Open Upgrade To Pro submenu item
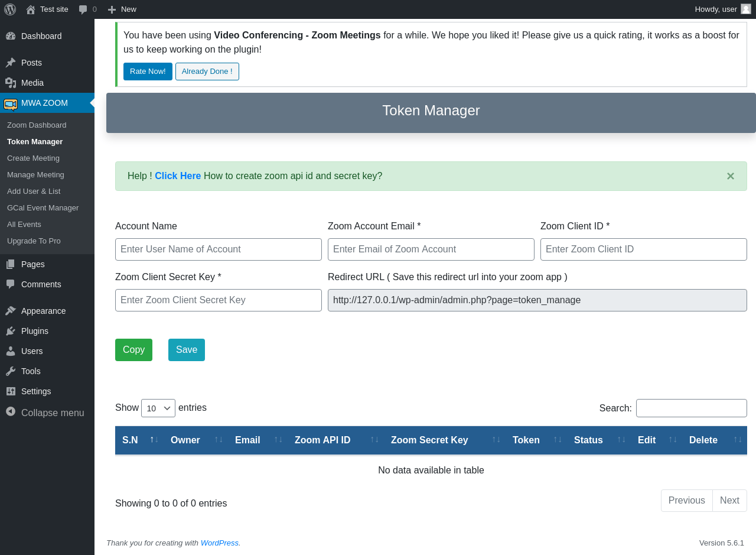This screenshot has height=555, width=756. coord(34,241)
